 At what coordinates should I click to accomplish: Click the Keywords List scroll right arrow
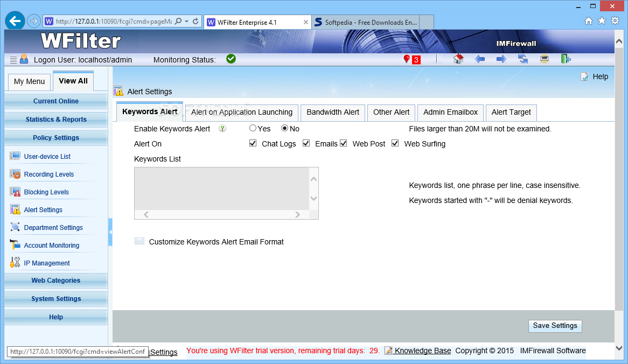[298, 215]
